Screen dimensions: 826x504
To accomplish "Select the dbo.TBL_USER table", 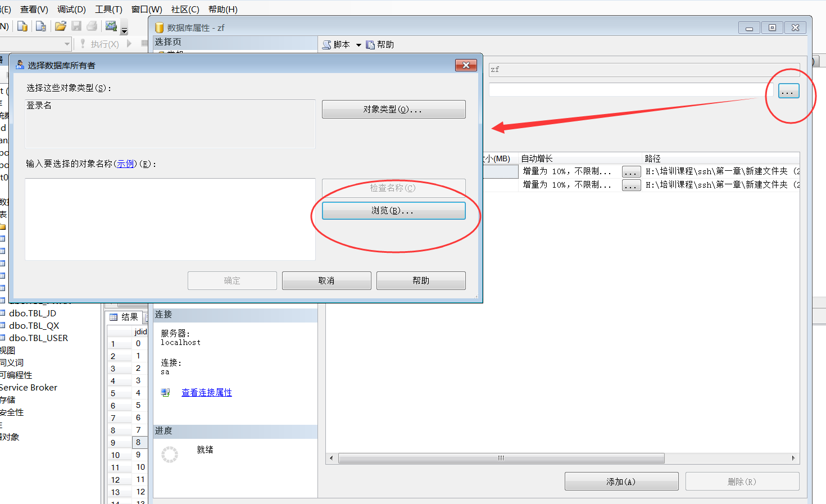I will [39, 338].
